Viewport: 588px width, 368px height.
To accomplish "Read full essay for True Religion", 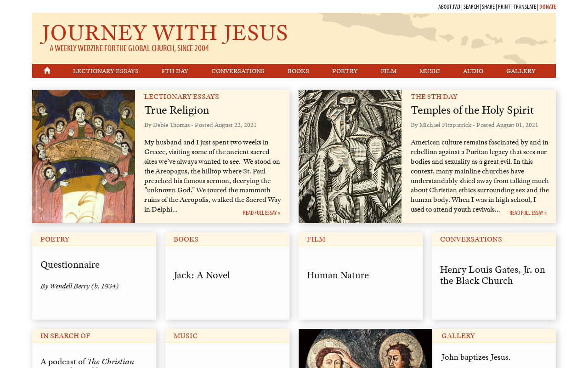I will click(x=261, y=213).
